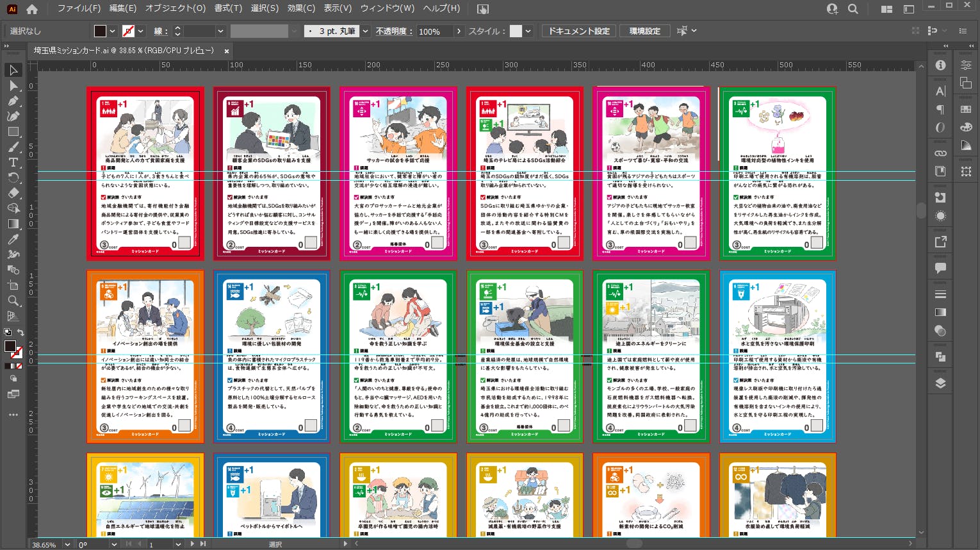This screenshot has height=550, width=980.
Task: Open the Layers panel icon
Action: click(x=940, y=383)
